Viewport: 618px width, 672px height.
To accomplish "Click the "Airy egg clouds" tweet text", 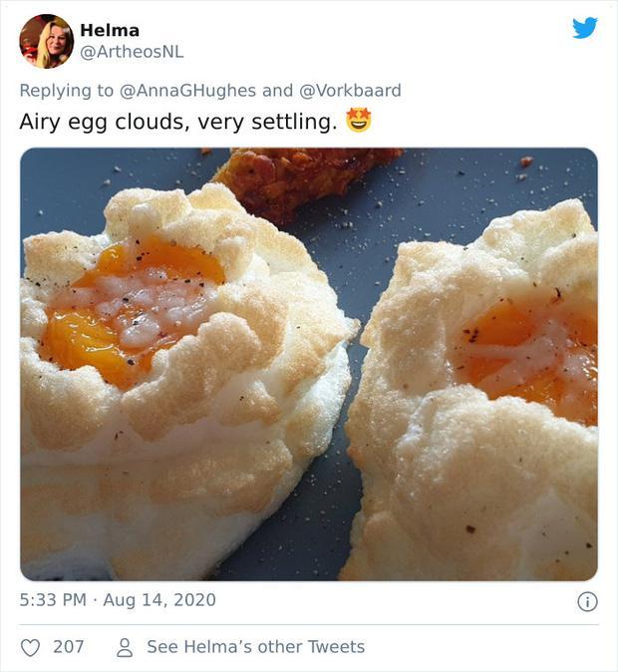I will coord(177,122).
